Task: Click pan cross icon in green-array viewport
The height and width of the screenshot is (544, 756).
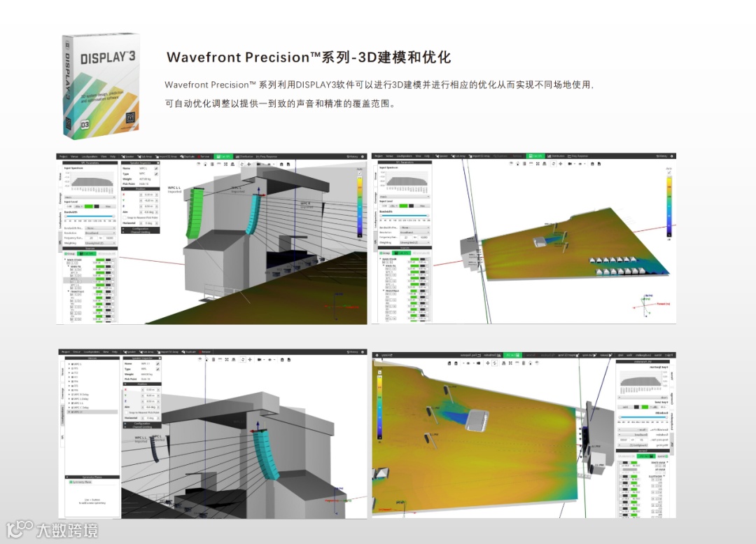Action: pos(248,164)
